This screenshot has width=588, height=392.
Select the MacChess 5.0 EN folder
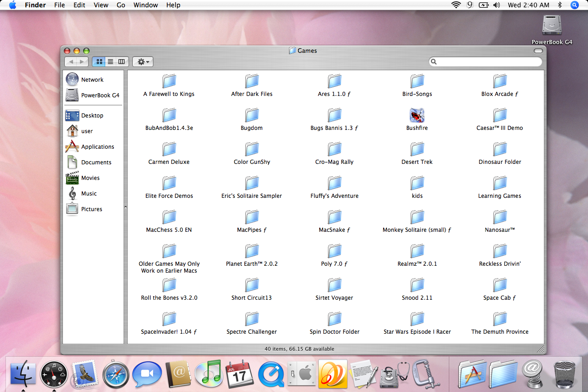click(169, 217)
